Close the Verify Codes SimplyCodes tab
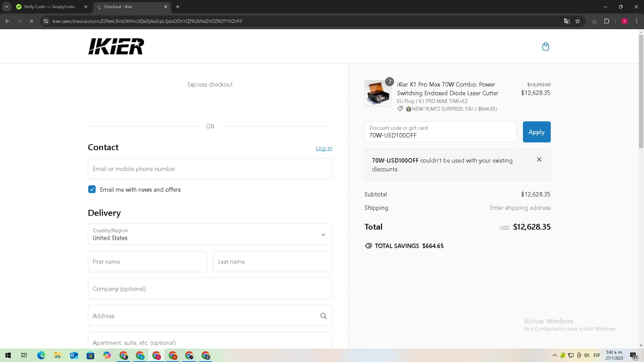644x362 pixels. pyautogui.click(x=86, y=7)
